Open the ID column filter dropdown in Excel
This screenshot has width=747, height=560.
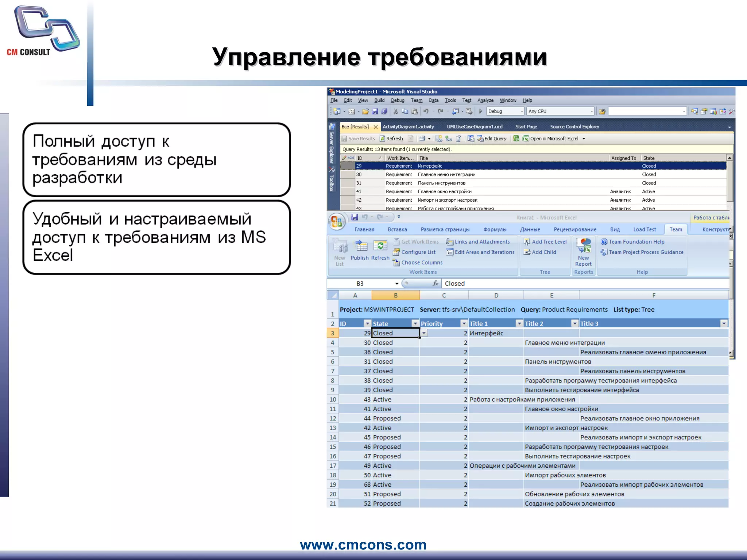[x=367, y=323]
